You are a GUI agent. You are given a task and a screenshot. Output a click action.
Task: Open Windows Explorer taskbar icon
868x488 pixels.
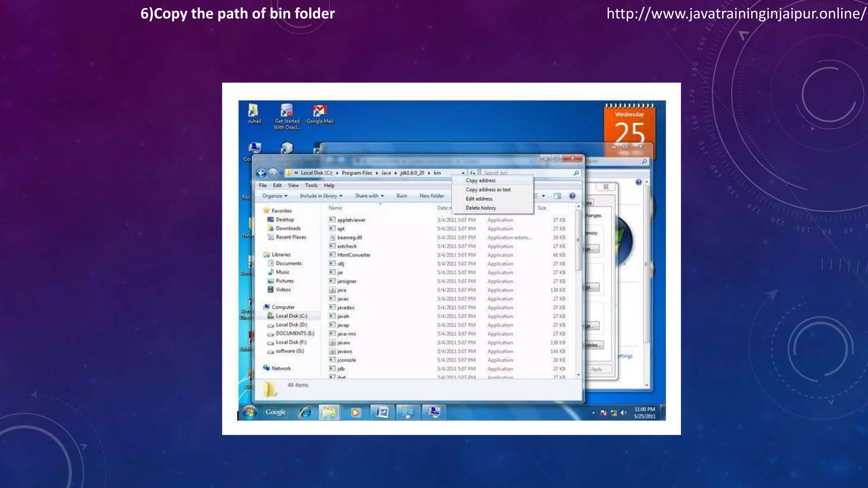tap(329, 412)
